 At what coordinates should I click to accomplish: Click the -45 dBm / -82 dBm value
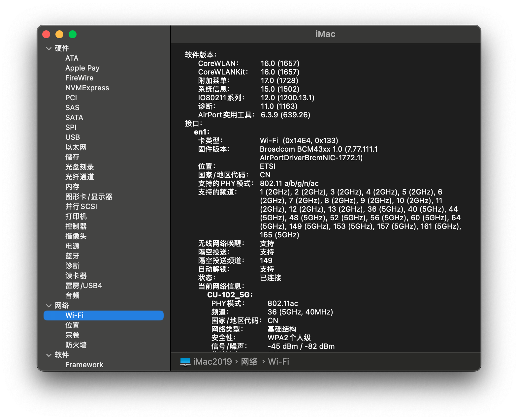(x=301, y=346)
